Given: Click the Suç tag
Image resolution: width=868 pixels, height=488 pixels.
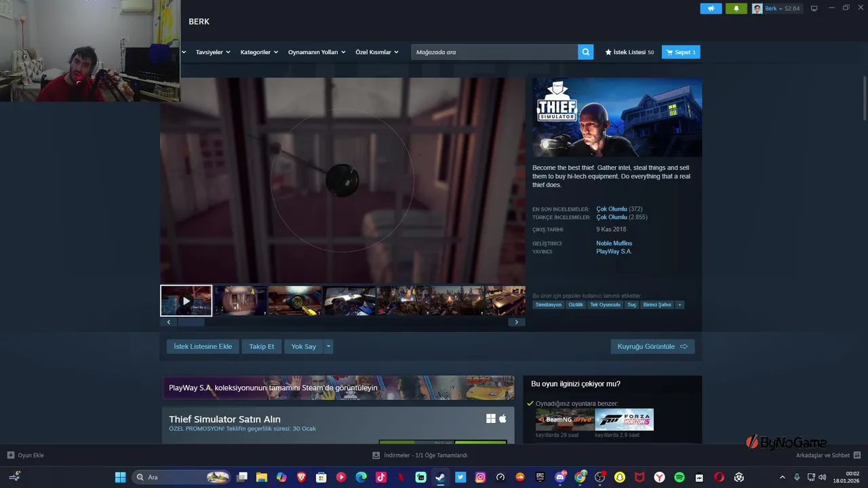Looking at the screenshot, I should pos(632,305).
